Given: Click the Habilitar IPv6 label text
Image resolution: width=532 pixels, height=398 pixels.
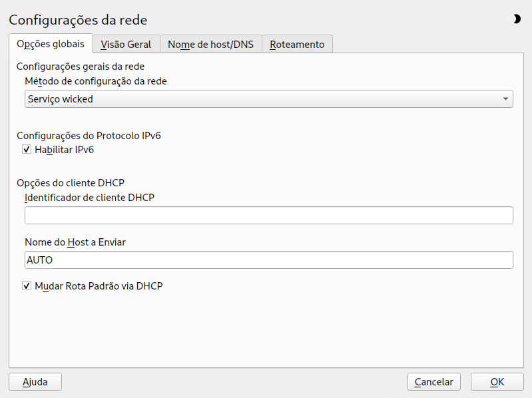Looking at the screenshot, I should (65, 150).
